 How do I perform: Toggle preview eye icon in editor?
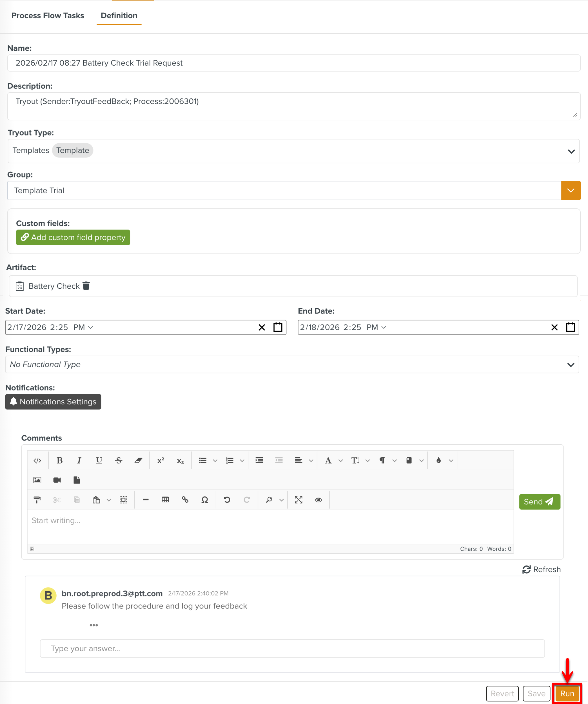click(x=318, y=500)
